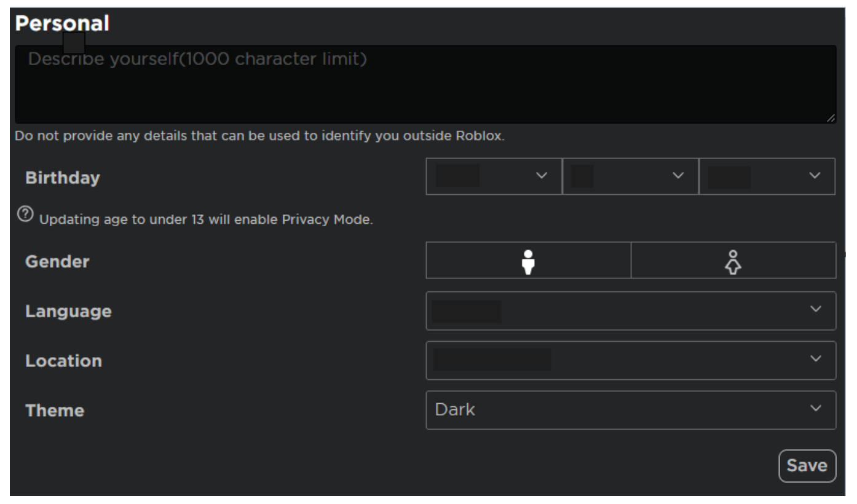Open the birthday month dropdown
This screenshot has width=857, height=504.
[494, 176]
